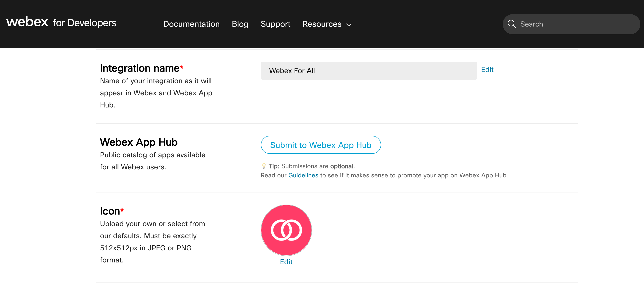Open the Guidelines link
The height and width of the screenshot is (283, 644).
pyautogui.click(x=303, y=175)
